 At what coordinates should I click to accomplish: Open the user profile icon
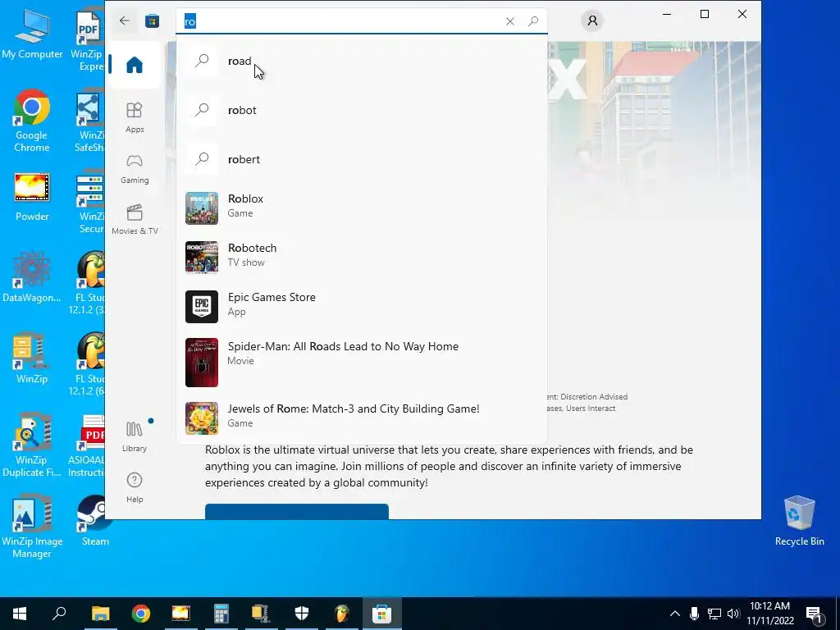point(592,21)
